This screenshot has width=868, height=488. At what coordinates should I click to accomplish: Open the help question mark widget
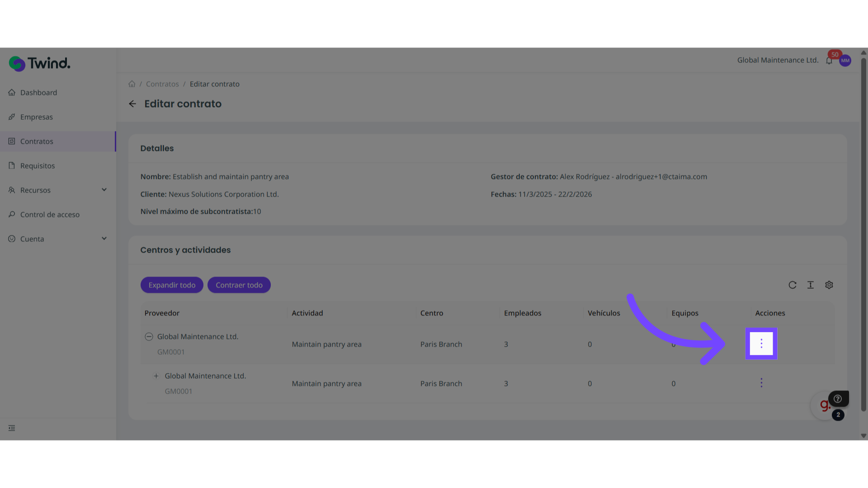838,399
